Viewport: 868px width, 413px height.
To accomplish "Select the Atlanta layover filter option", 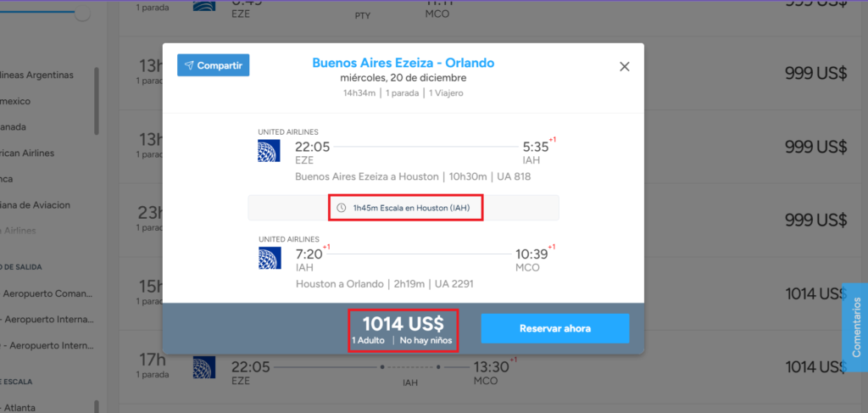I will [x=19, y=407].
